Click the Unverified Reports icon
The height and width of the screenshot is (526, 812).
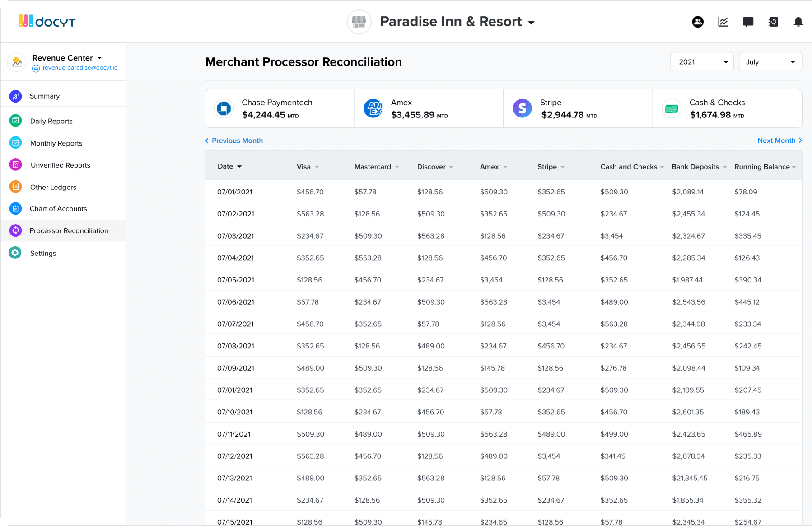pyautogui.click(x=15, y=165)
